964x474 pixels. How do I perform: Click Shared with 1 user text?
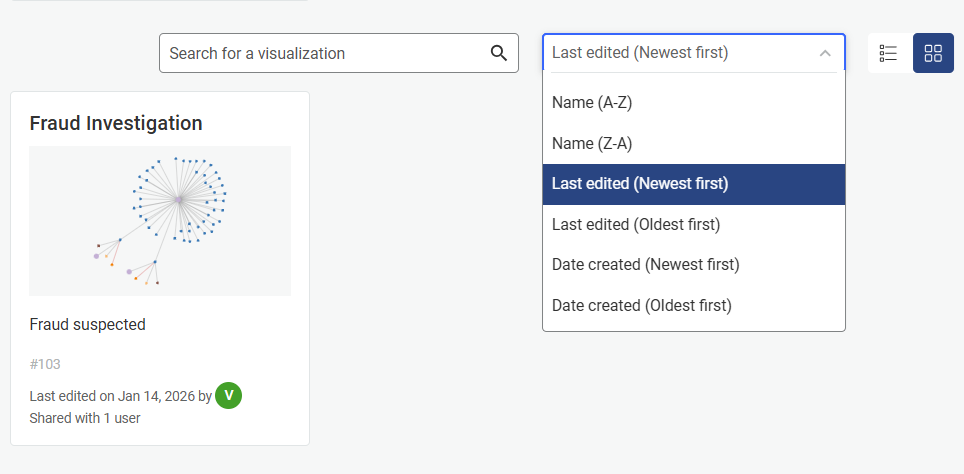click(85, 418)
